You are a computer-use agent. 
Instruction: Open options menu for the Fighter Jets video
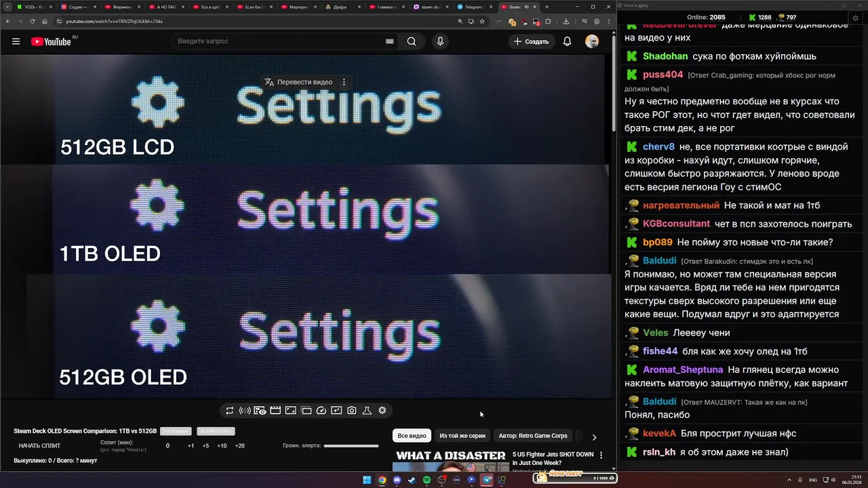(601, 455)
